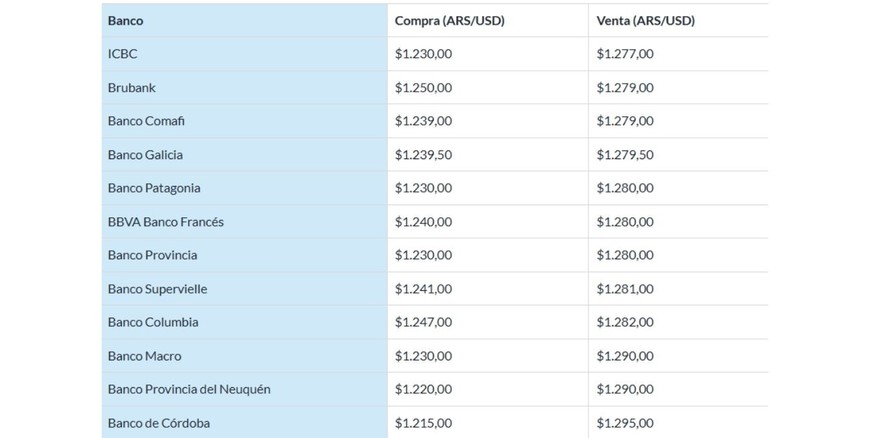
Task: Click Brubank's compra value $1.250,00
Action: (424, 88)
